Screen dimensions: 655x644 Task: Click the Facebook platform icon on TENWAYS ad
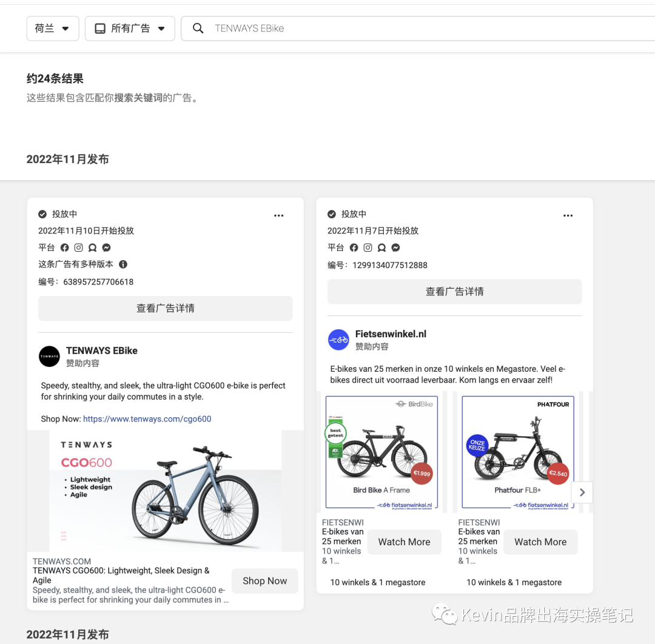[64, 247]
